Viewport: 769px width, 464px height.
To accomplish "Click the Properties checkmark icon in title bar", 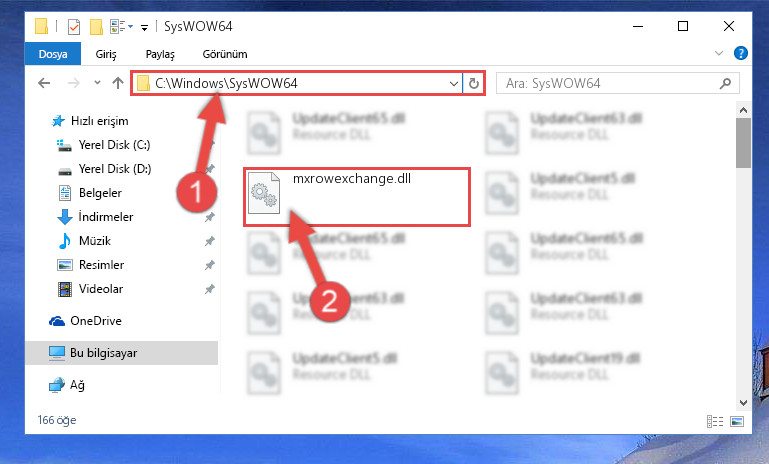I will pyautogui.click(x=74, y=26).
